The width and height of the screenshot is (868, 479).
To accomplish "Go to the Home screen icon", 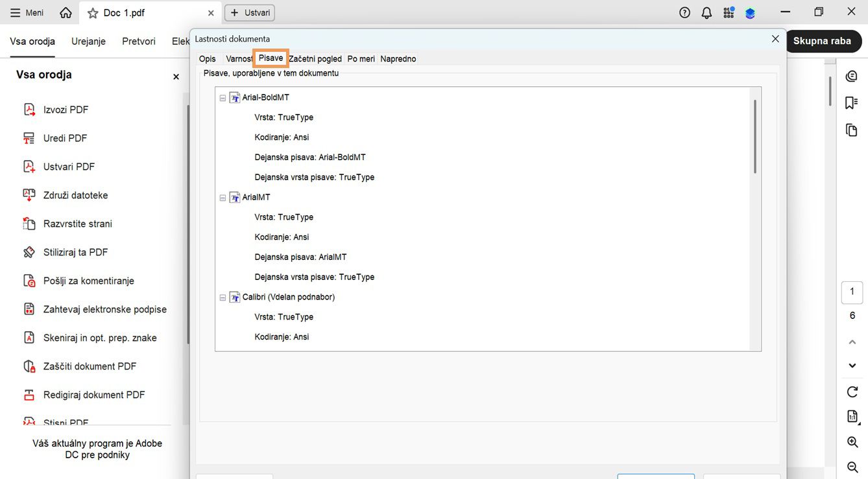I will [x=66, y=13].
